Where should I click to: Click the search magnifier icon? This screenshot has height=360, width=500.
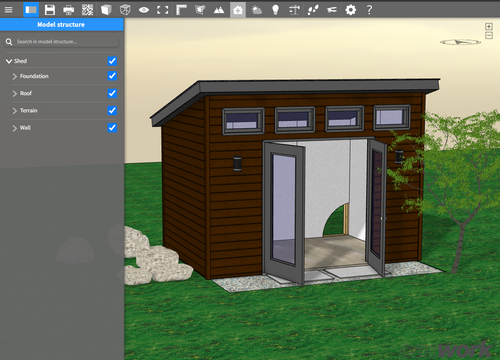pyautogui.click(x=9, y=42)
